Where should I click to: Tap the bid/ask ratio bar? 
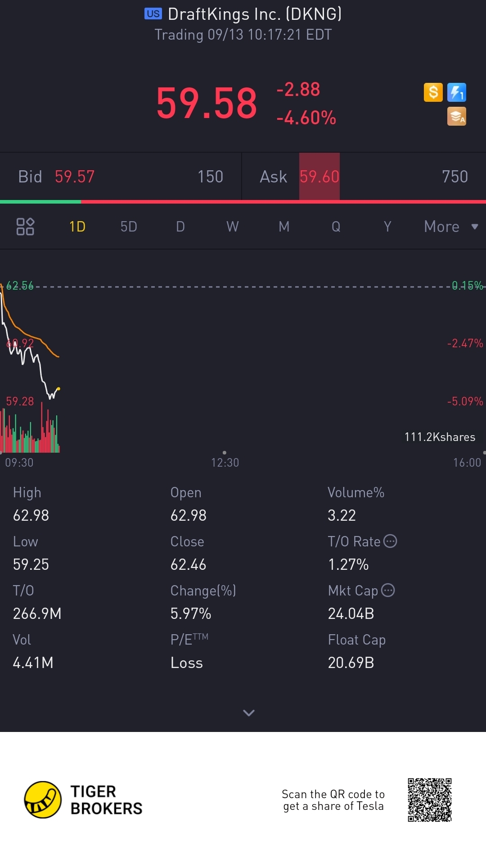[243, 202]
